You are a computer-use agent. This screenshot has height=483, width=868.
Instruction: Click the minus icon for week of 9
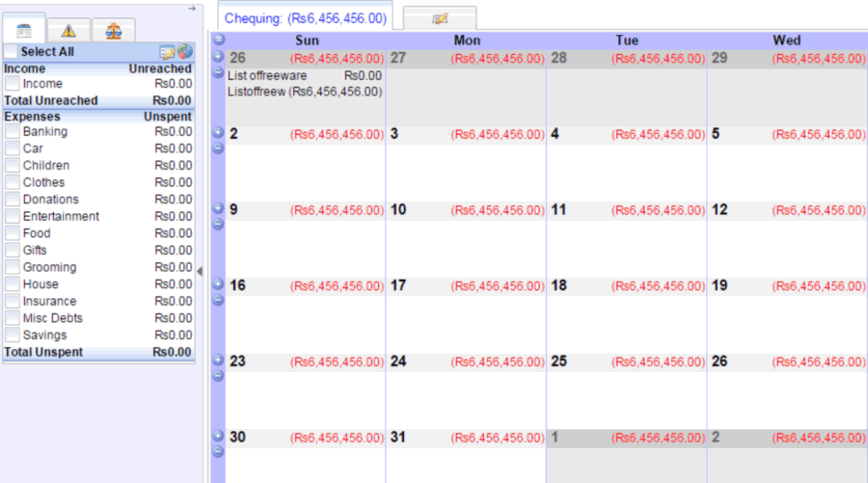tap(218, 224)
